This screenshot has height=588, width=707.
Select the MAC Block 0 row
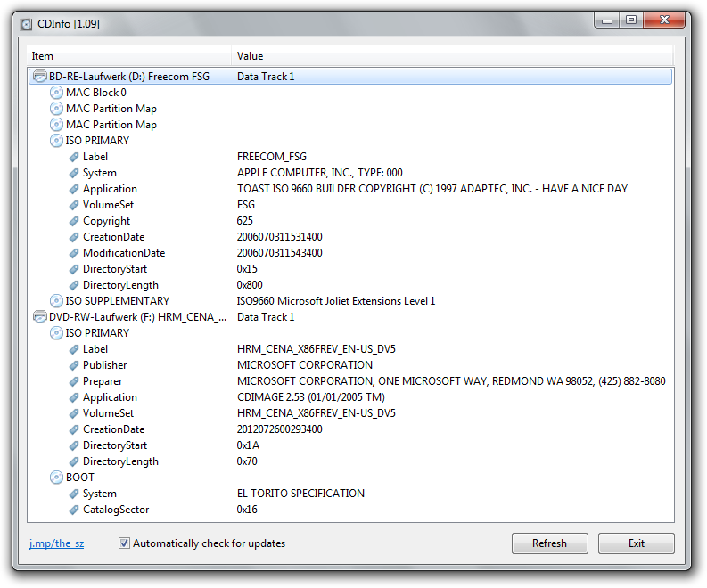(350, 93)
